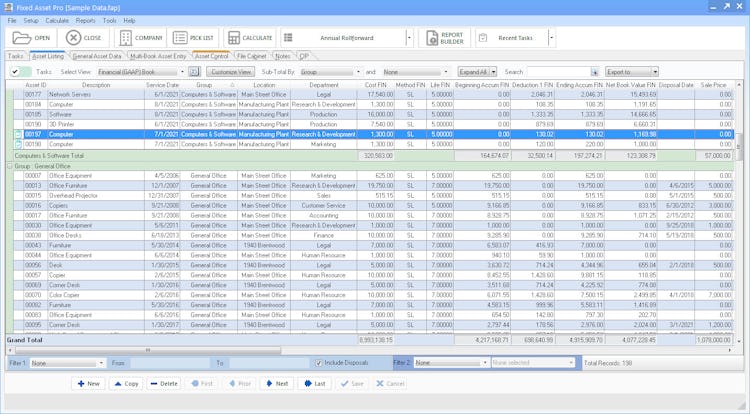This screenshot has width=750, height=414.
Task: Open the Annual Rollforward report dropdown arrow
Action: point(409,38)
